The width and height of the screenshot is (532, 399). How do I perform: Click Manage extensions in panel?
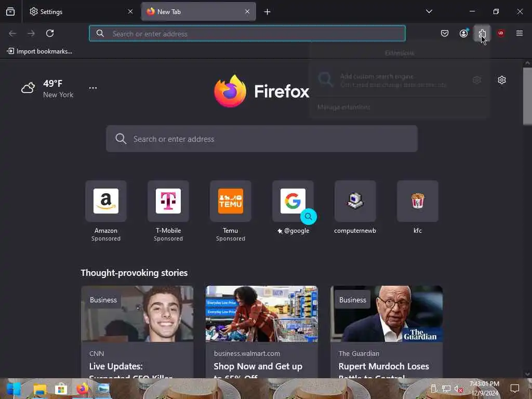(344, 107)
